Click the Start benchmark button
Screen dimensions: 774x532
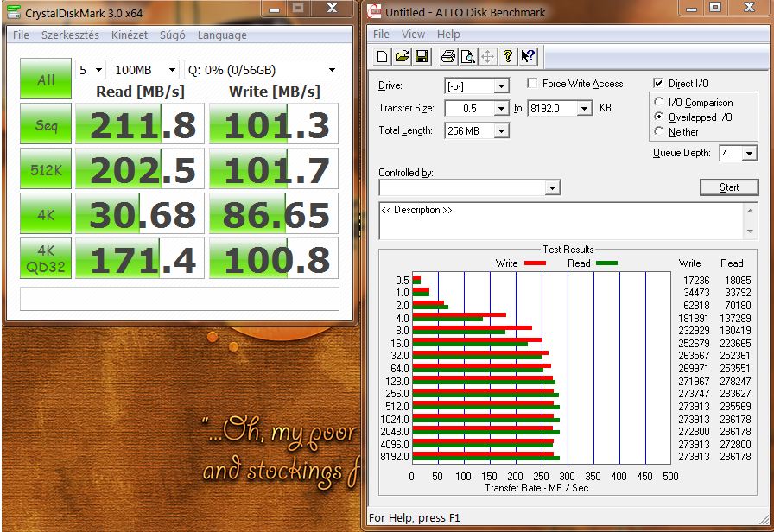coord(729,187)
